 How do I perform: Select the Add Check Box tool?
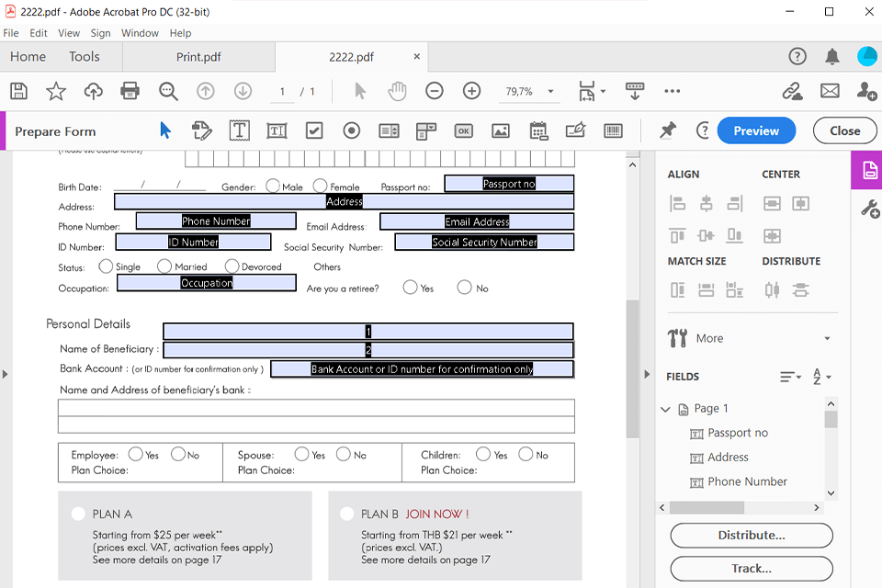coord(314,131)
